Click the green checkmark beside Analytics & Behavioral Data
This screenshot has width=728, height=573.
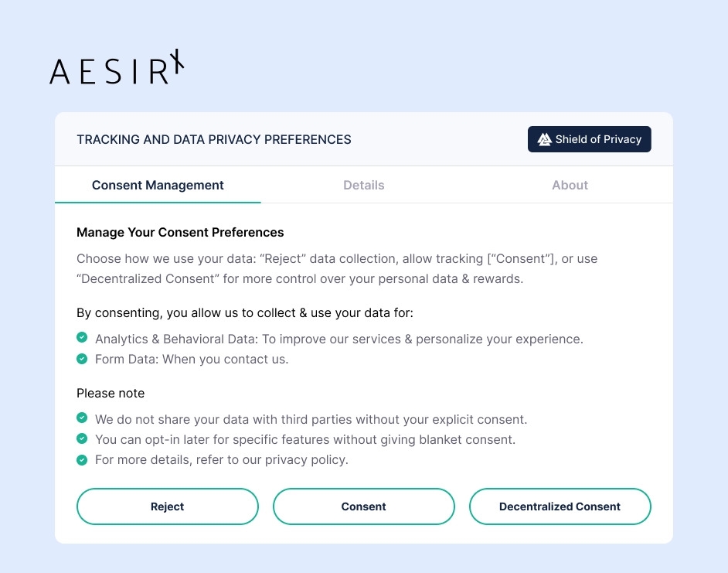coord(82,338)
